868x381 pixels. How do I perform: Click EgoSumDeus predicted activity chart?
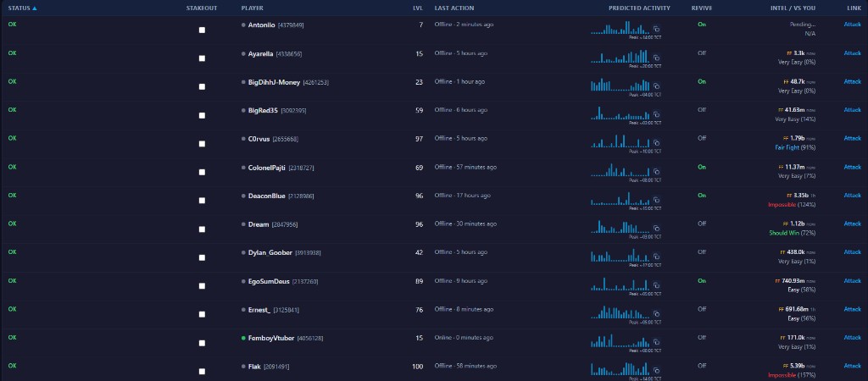coord(620,284)
